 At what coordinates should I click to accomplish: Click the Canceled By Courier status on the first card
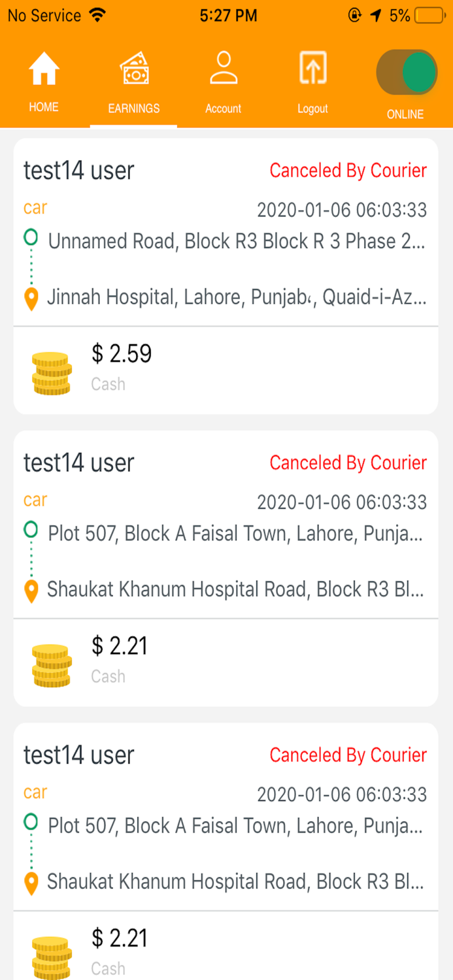pyautogui.click(x=348, y=171)
